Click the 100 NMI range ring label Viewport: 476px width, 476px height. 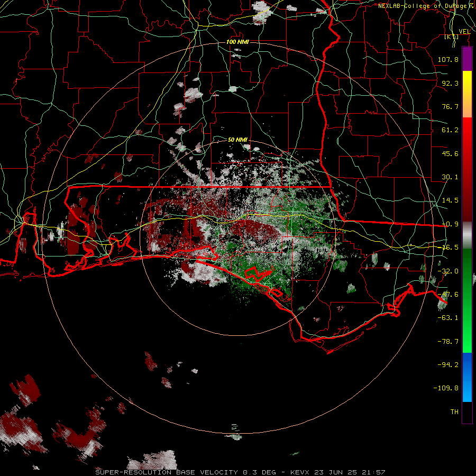tap(237, 42)
